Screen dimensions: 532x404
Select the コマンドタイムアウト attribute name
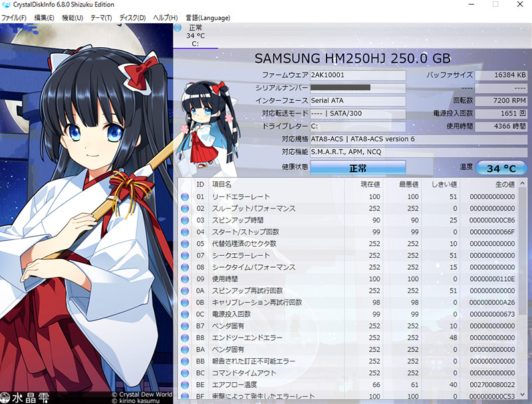click(244, 373)
